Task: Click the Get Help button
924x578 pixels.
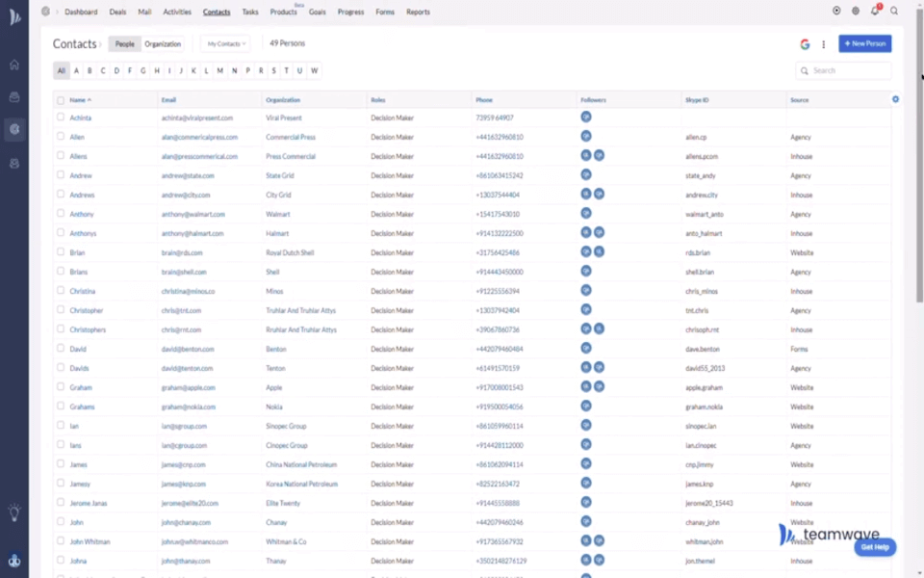Action: [875, 547]
